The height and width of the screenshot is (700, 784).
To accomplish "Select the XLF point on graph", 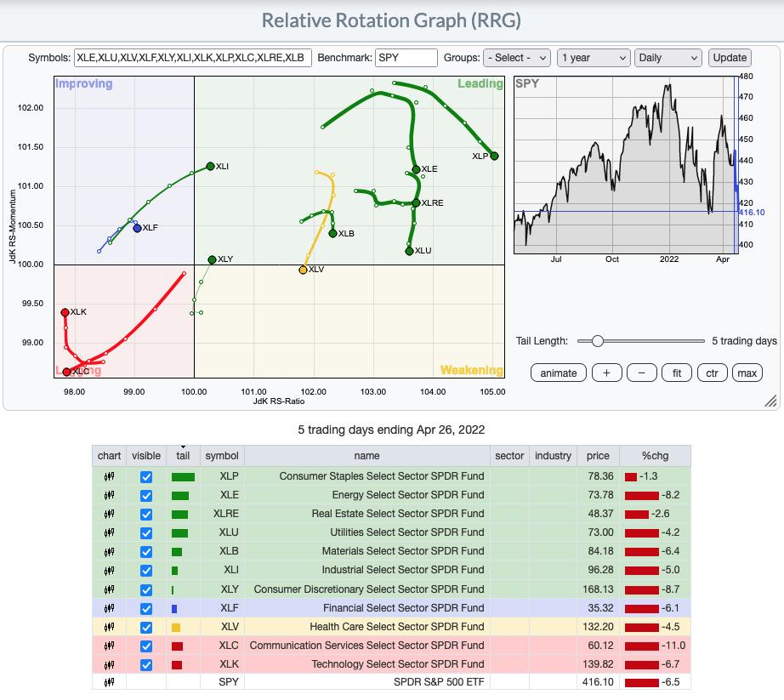I will click(137, 228).
